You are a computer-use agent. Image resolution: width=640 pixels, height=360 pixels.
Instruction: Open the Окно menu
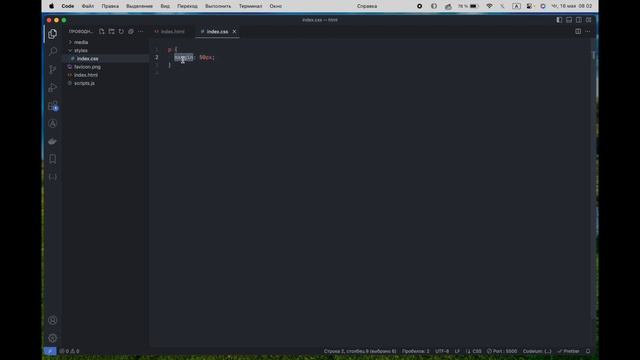pos(276,6)
